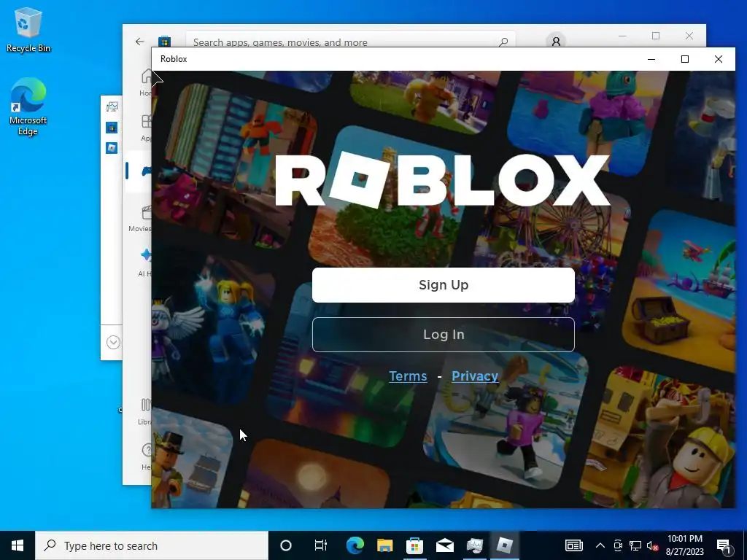This screenshot has width=747, height=560.
Task: Minimize the Roblox window
Action: (651, 59)
